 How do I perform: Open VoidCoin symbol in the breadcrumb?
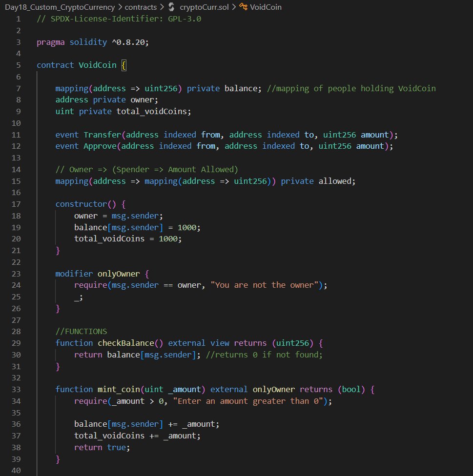pyautogui.click(x=266, y=7)
